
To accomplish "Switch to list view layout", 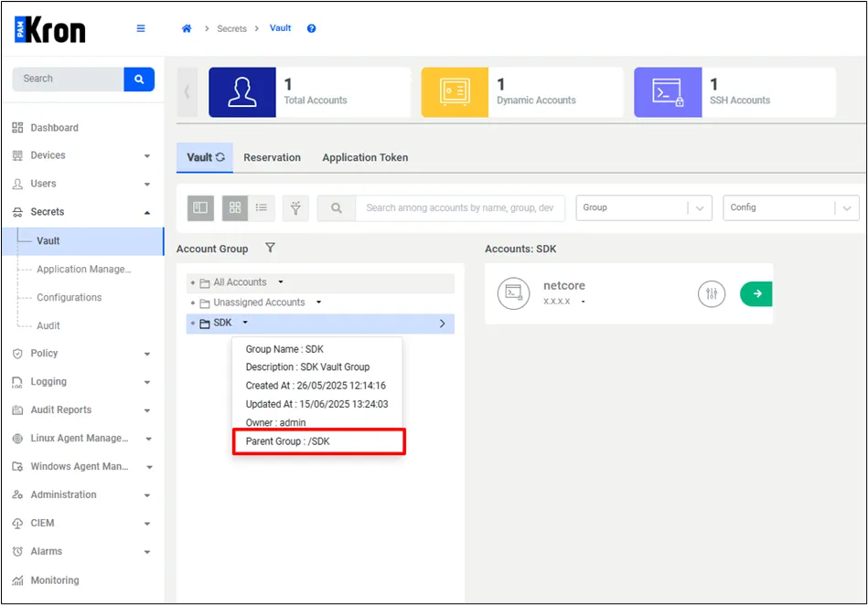I will (262, 208).
